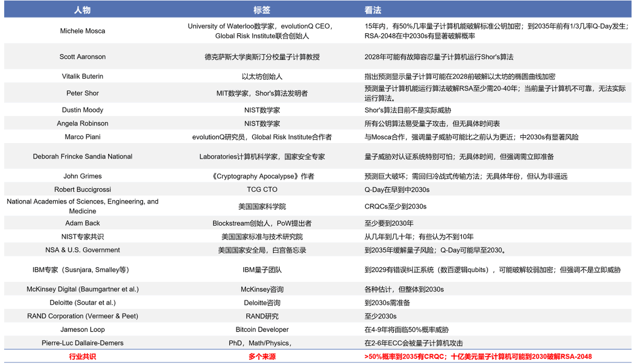Click the NIST专家共识 cell
636x364 pixels.
pyautogui.click(x=83, y=236)
